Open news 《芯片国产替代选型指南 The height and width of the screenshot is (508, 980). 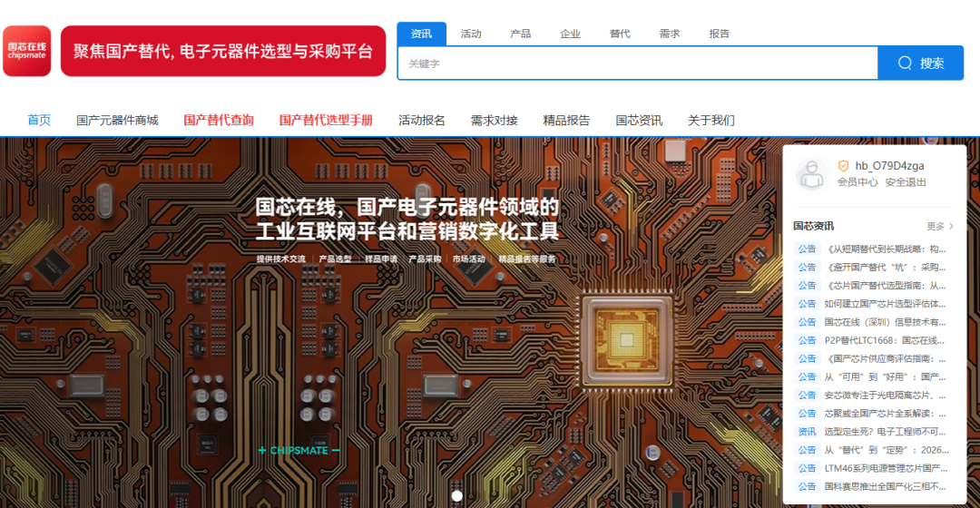[885, 286]
